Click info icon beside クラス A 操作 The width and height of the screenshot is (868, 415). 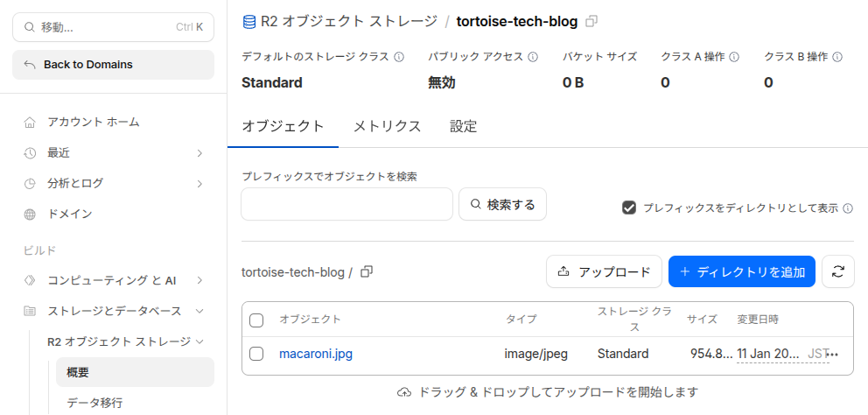coord(734,57)
